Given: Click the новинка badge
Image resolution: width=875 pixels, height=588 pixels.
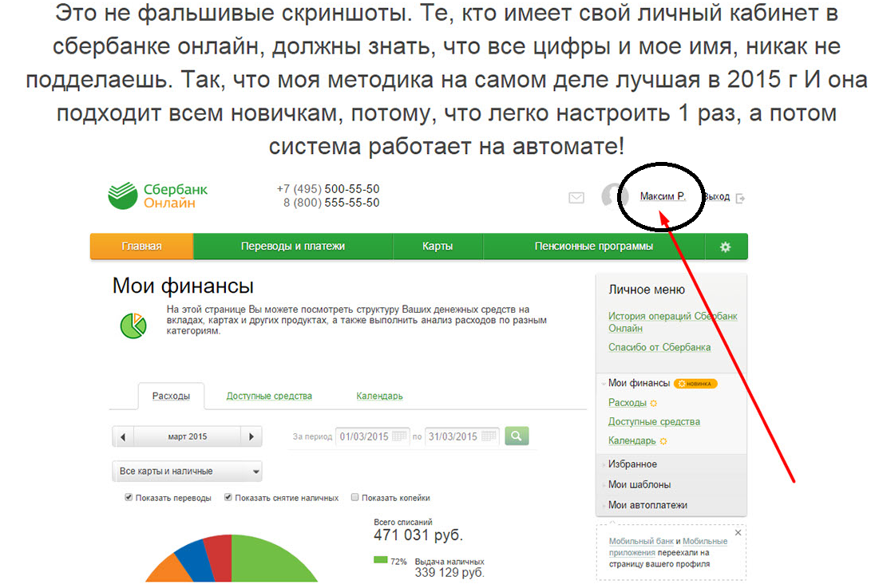Looking at the screenshot, I should [x=695, y=383].
